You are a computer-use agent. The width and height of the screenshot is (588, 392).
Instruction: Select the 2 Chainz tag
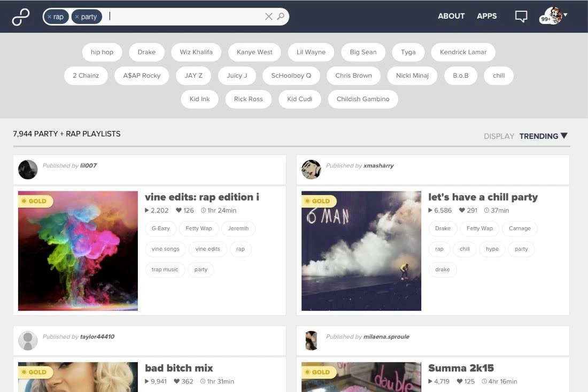click(86, 76)
